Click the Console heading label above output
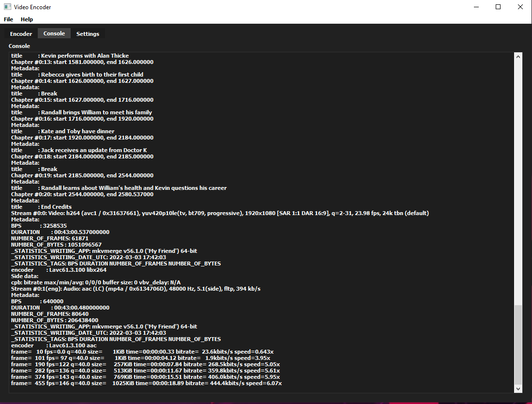The height and width of the screenshot is (404, 532). (19, 46)
